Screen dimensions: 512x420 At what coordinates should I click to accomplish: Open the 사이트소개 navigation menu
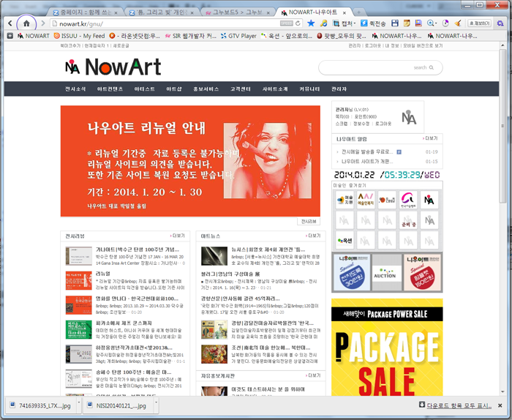pos(275,89)
